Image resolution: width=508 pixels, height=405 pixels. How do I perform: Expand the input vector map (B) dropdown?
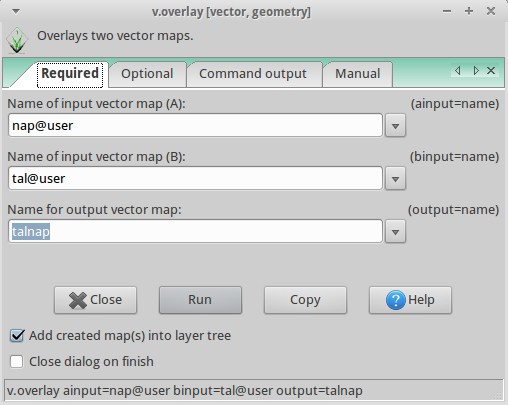pos(395,179)
